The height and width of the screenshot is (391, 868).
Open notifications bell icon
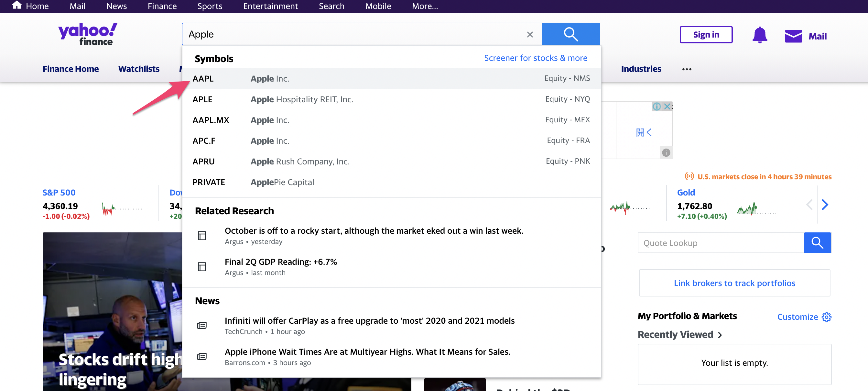click(x=759, y=35)
